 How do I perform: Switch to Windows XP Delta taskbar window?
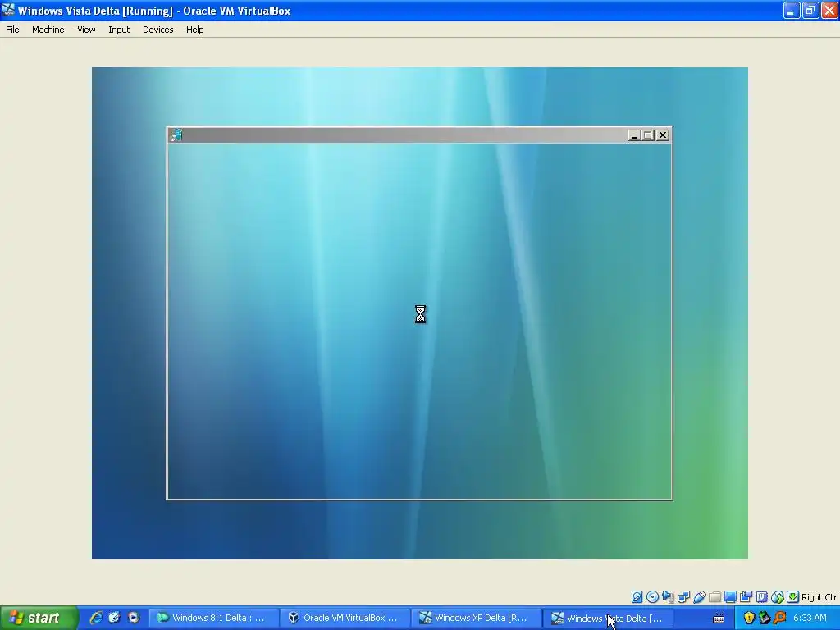[x=477, y=618]
